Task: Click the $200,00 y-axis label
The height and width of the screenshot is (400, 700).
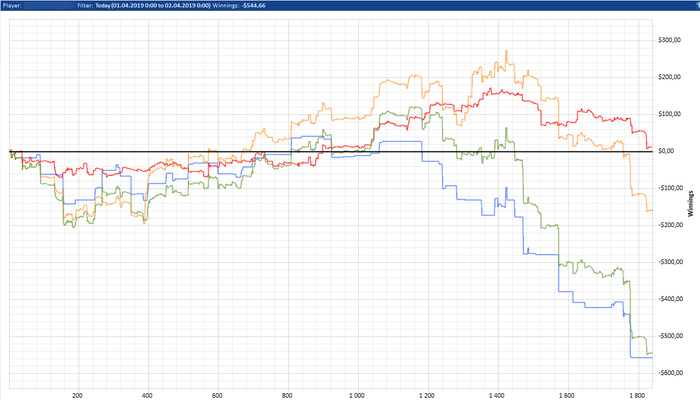Action: [669, 77]
